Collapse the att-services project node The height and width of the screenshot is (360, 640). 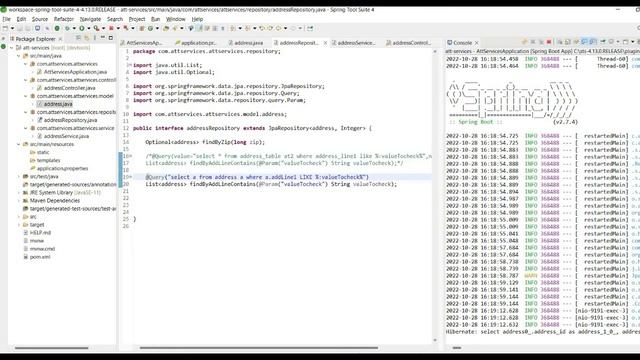pyautogui.click(x=11, y=48)
